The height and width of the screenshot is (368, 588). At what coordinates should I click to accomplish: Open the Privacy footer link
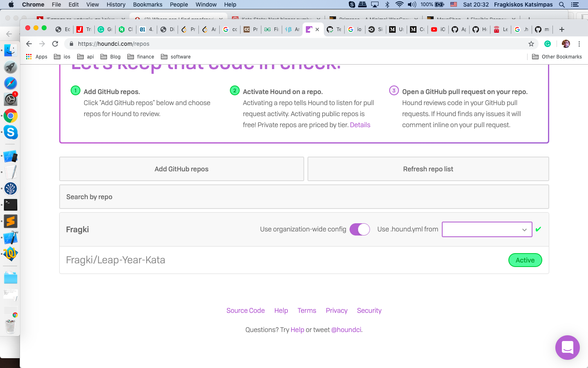(337, 311)
